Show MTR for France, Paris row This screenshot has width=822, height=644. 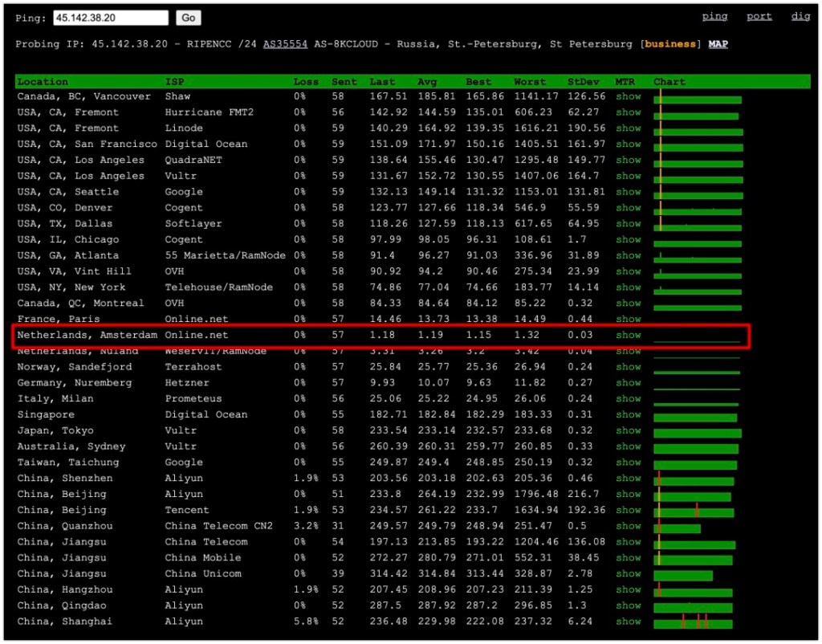click(628, 319)
